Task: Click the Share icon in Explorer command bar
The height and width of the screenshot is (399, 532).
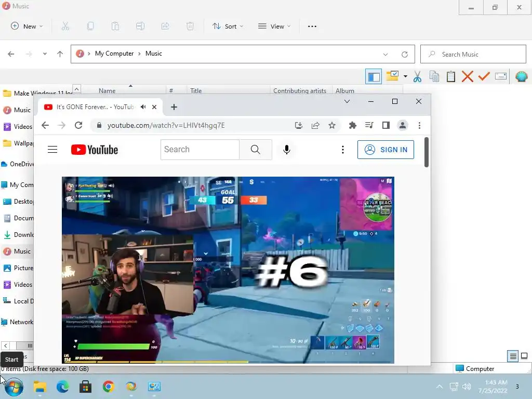Action: coord(165,26)
